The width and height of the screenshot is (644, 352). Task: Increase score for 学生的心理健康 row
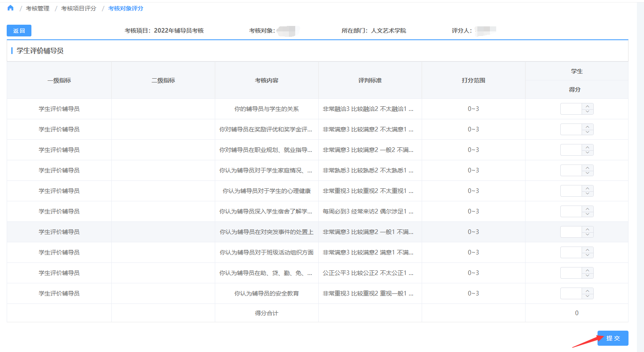(587, 188)
